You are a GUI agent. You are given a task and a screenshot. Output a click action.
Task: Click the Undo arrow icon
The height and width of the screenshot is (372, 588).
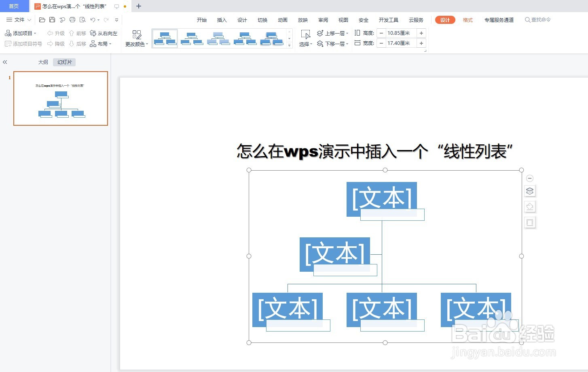93,20
